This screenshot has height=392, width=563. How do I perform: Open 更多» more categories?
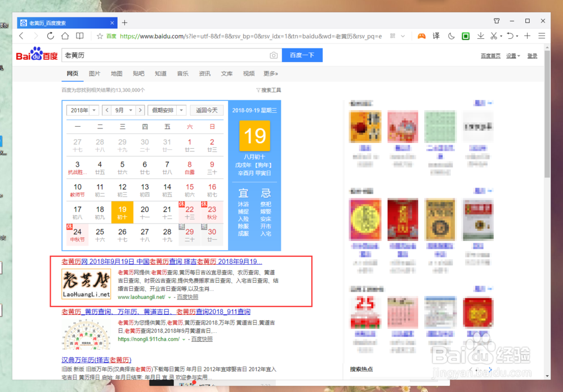point(271,73)
